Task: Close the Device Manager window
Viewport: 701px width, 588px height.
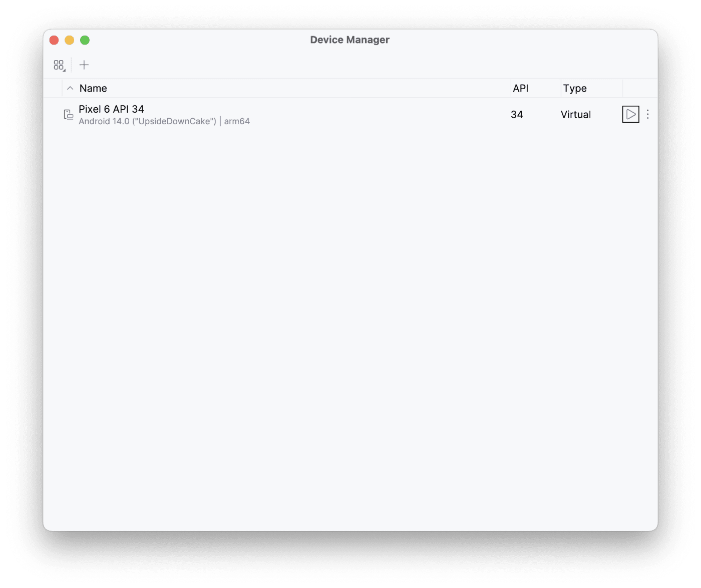Action: 54,40
